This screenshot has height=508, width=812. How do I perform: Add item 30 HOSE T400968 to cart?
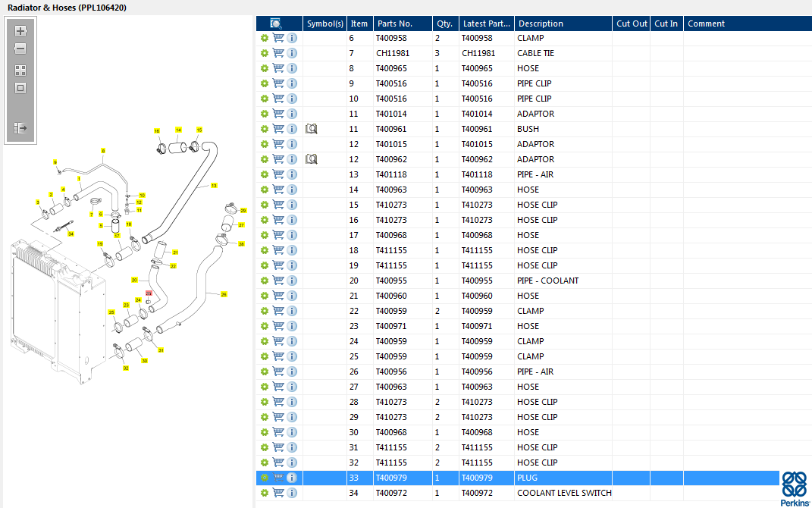(278, 432)
